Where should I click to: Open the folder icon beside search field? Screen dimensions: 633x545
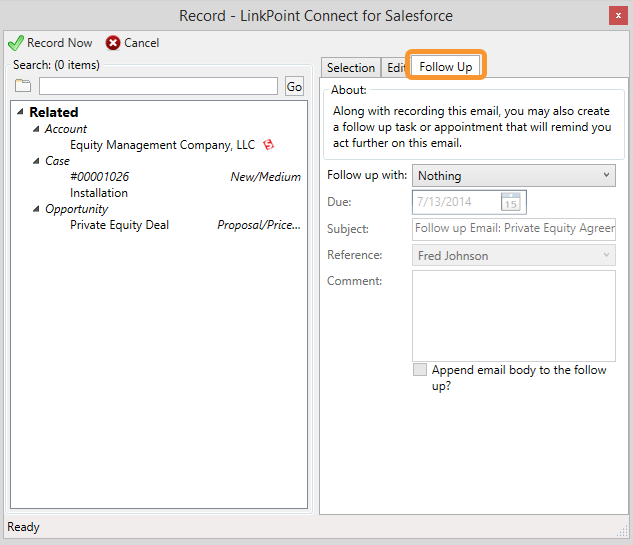23,86
